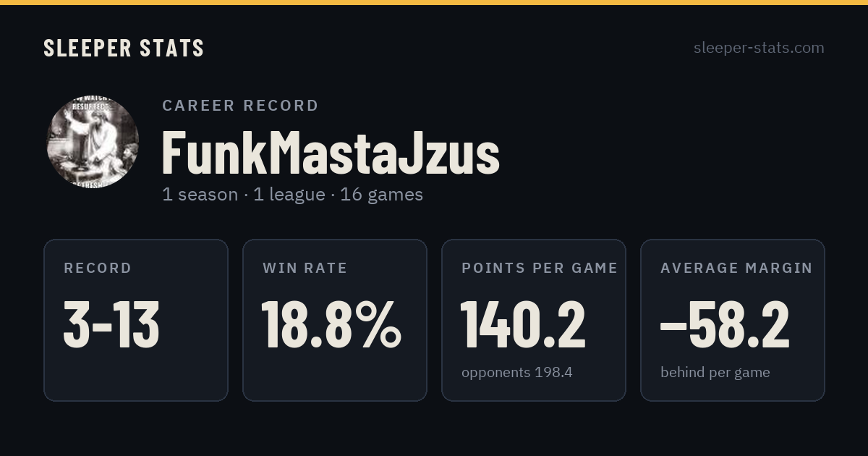Open the Record stat card
The image size is (868, 456).
pyautogui.click(x=136, y=320)
